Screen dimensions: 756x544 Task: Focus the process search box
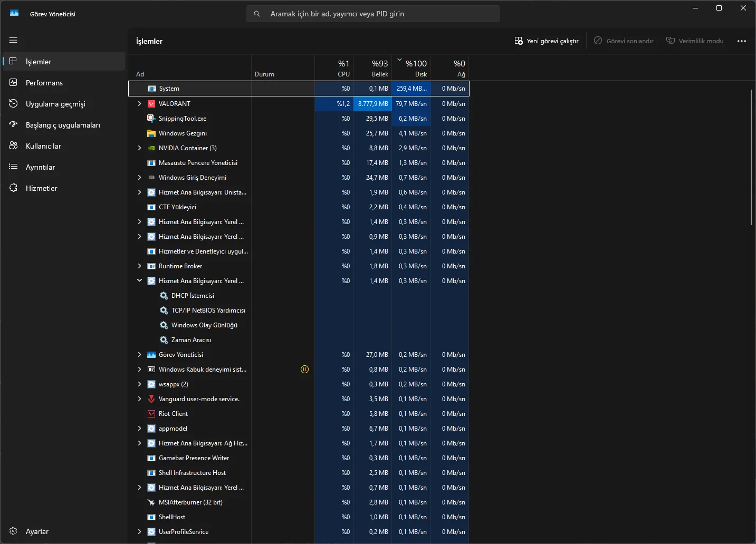(x=373, y=14)
